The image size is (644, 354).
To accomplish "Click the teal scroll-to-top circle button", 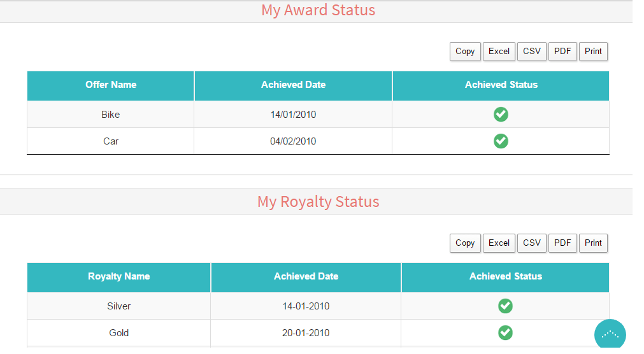I will pos(610,334).
